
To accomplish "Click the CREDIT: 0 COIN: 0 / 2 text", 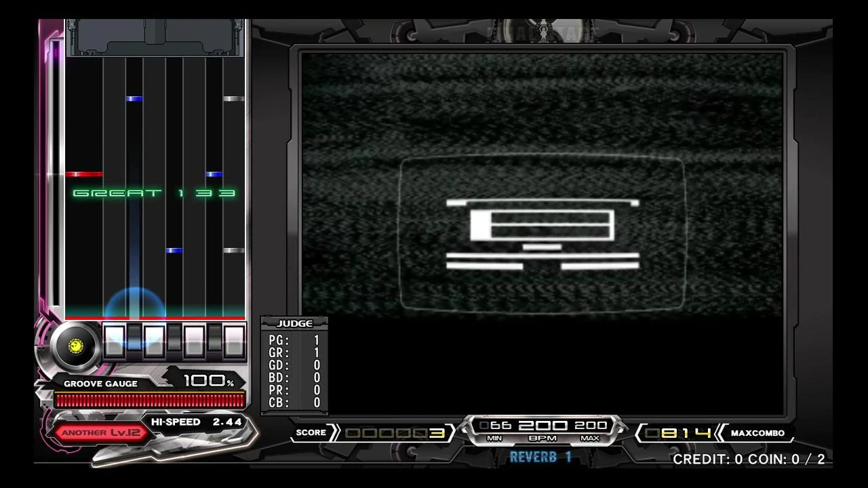I will click(749, 459).
